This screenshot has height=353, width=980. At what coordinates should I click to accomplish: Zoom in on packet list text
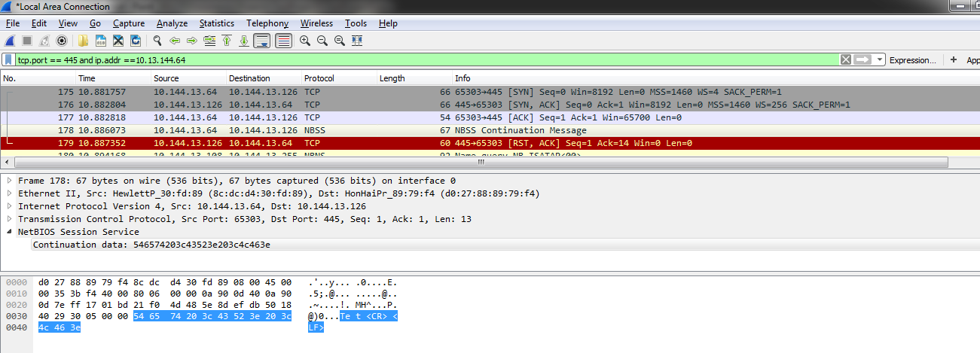pos(305,41)
